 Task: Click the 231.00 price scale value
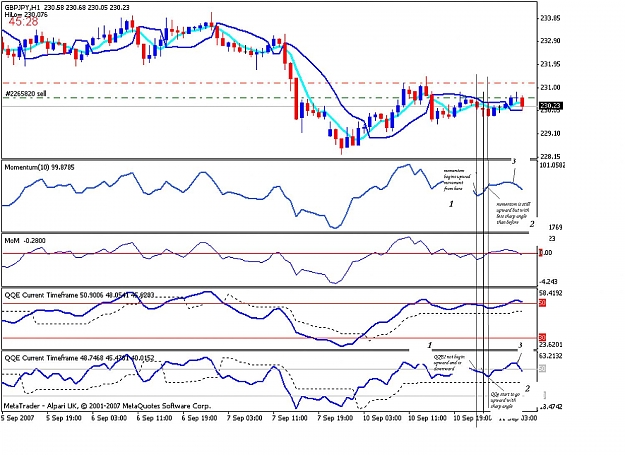click(x=550, y=87)
